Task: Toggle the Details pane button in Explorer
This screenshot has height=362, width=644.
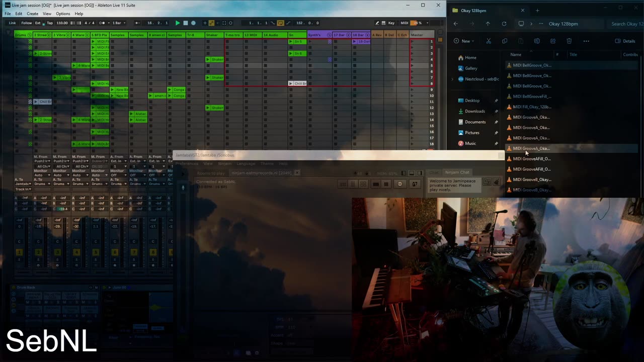Action: [x=625, y=41]
